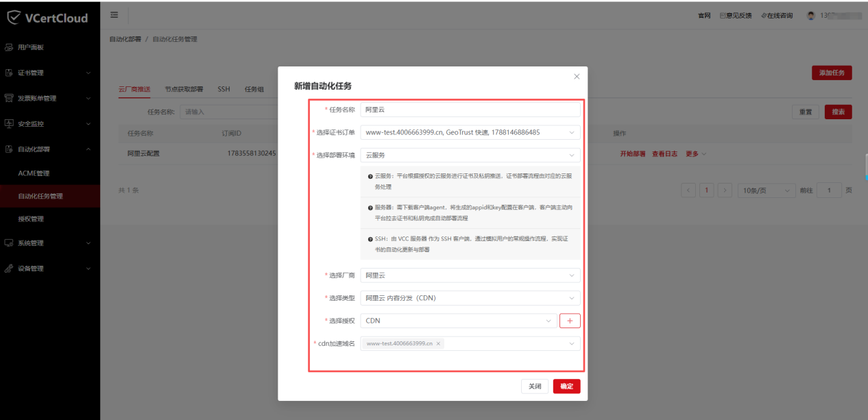Click the 发票账单管理 sidebar icon
The width and height of the screenshot is (868, 420).
click(9, 98)
